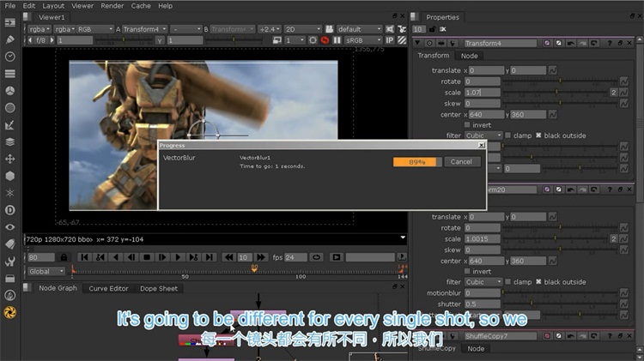
Task: Collapse the Transform4 properties panel triangle
Action: (x=417, y=43)
